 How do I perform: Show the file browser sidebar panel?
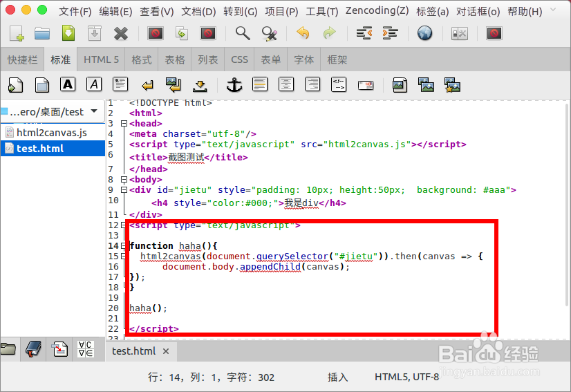9,349
